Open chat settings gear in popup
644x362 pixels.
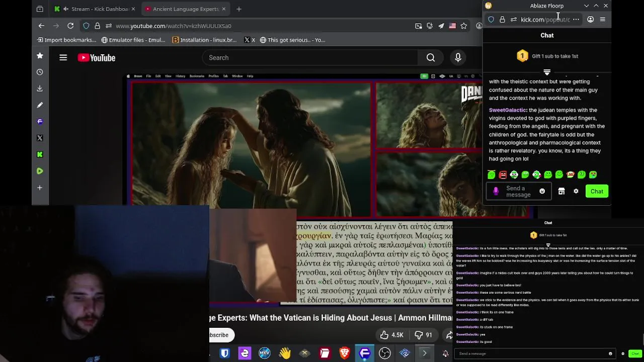(x=576, y=192)
